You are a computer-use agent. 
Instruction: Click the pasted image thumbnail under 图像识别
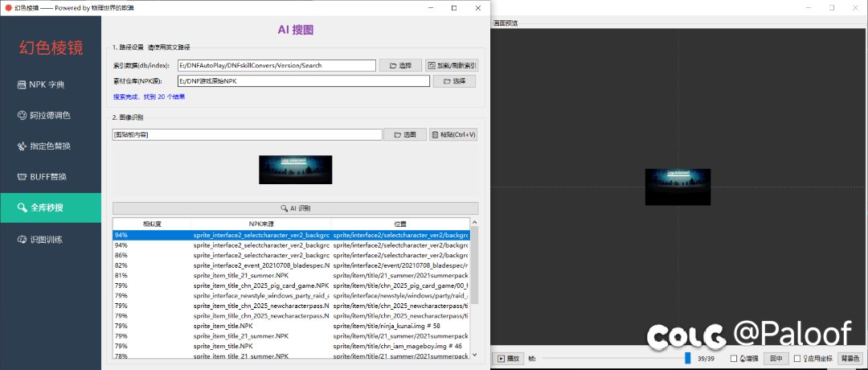(x=295, y=170)
